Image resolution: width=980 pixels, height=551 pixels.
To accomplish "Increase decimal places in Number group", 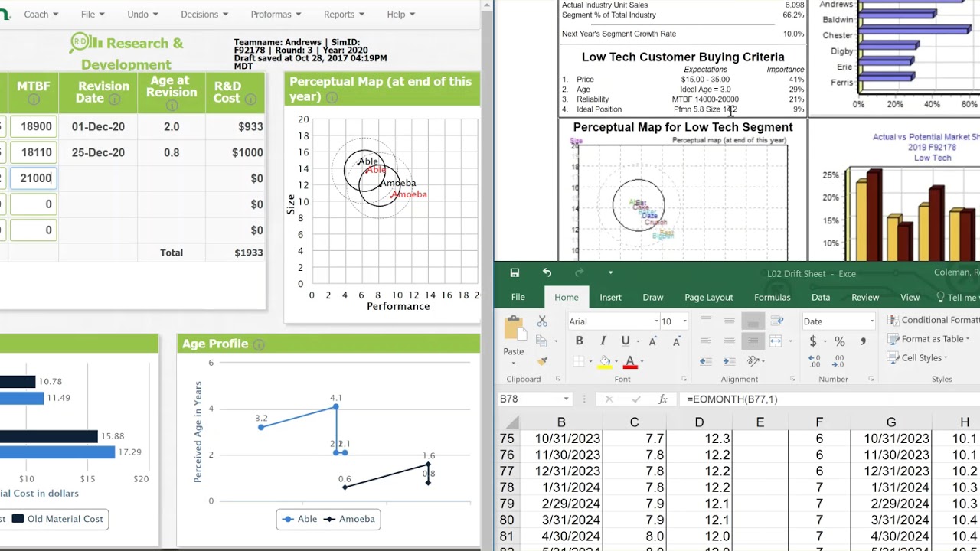I will [814, 361].
